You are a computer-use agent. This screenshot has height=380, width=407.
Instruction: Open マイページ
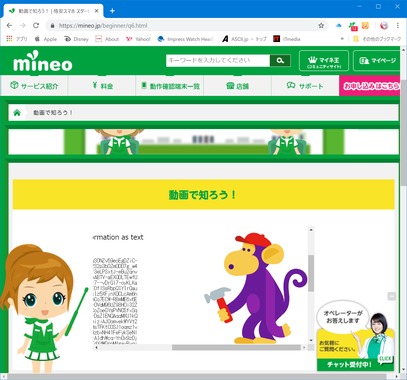click(377, 61)
